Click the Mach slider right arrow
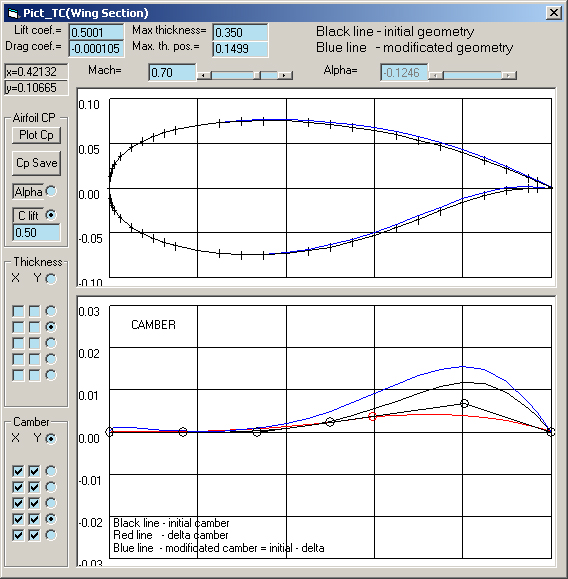The image size is (568, 579). tap(284, 75)
